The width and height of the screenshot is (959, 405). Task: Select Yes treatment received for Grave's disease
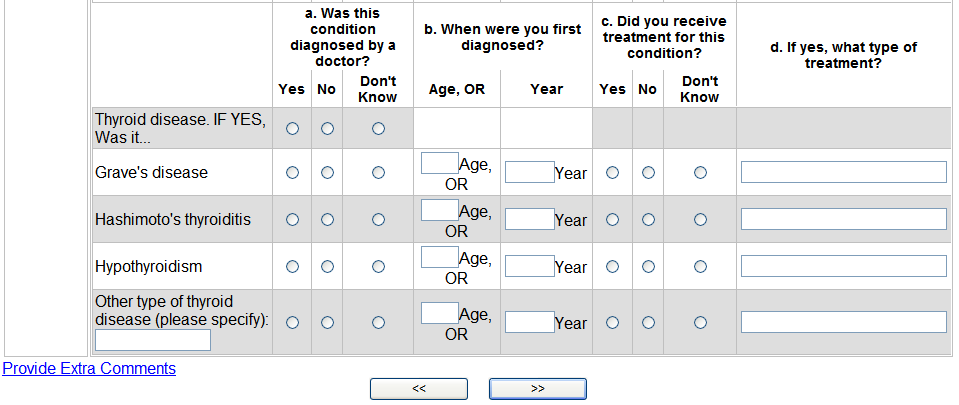612,173
